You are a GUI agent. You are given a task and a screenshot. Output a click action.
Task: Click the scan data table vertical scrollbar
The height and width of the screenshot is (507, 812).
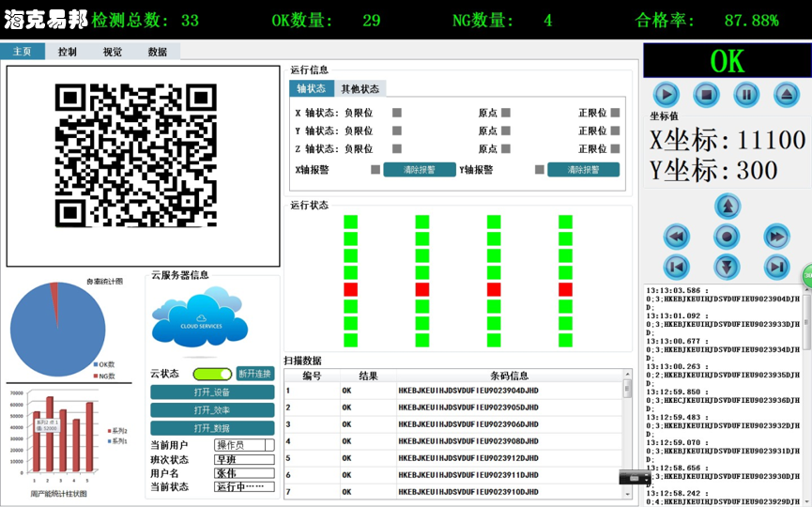coord(627,432)
